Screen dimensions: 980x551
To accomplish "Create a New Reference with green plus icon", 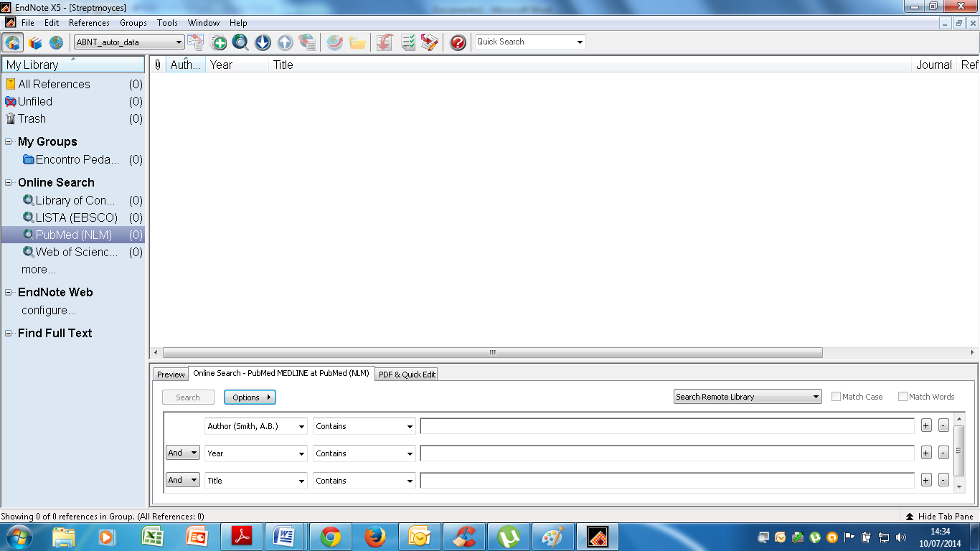I will (219, 42).
